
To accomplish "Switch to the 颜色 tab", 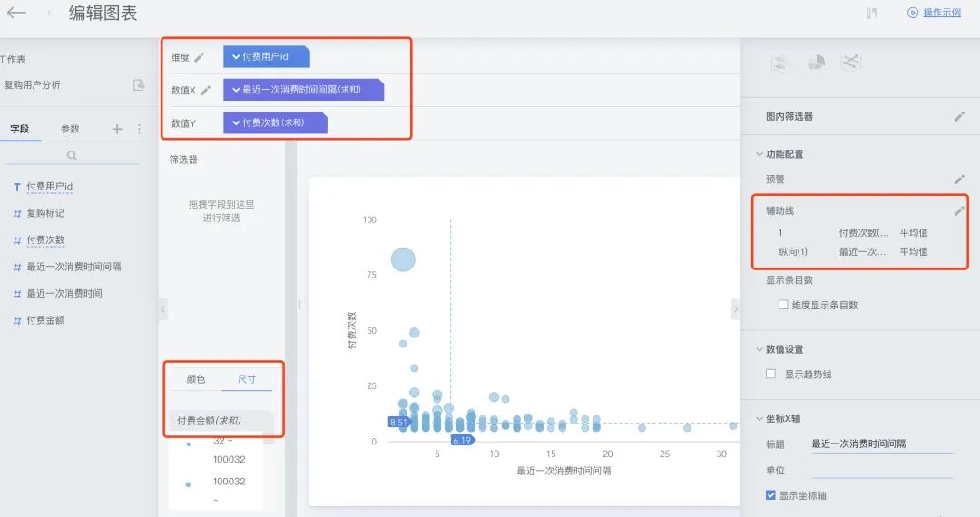I will coord(196,379).
